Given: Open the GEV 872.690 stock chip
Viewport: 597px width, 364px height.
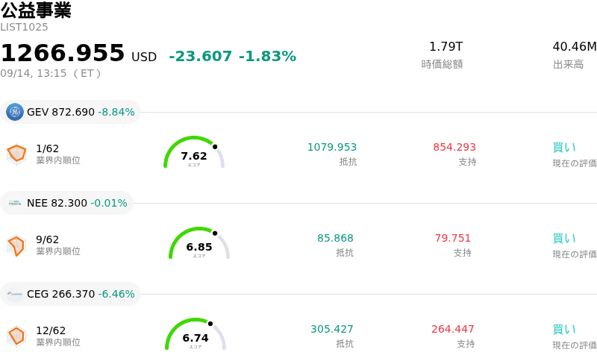Looking at the screenshot, I should pos(70,112).
